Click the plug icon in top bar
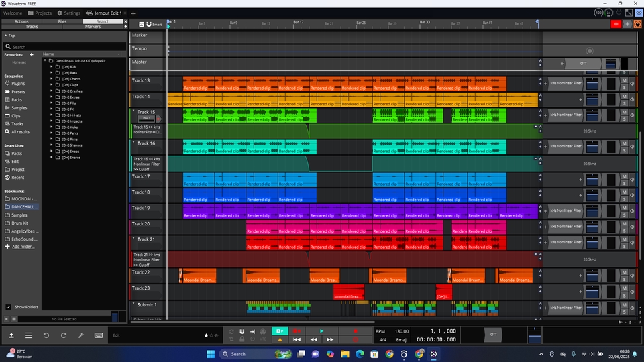The height and width of the screenshot is (362, 644). [619, 13]
